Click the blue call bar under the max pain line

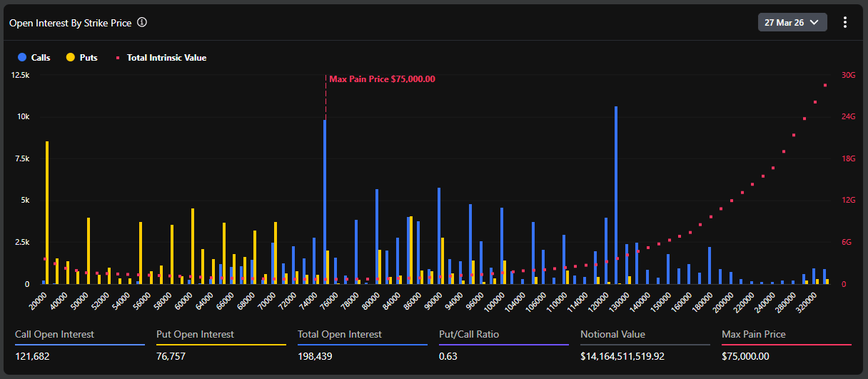(325, 200)
